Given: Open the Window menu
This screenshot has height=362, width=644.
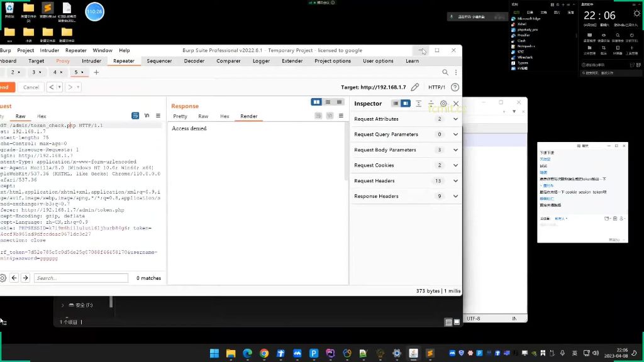Looking at the screenshot, I should point(103,50).
